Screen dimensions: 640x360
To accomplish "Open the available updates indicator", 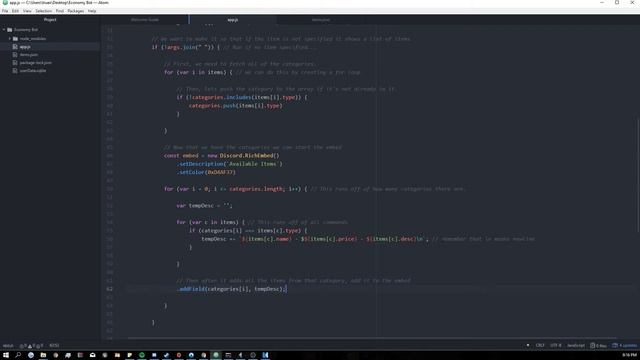I will coord(624,345).
